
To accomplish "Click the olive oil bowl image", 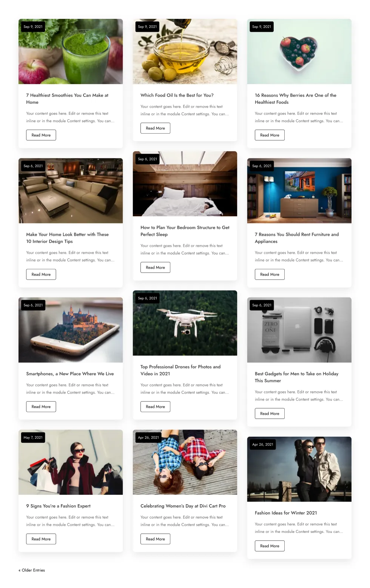I will point(185,51).
